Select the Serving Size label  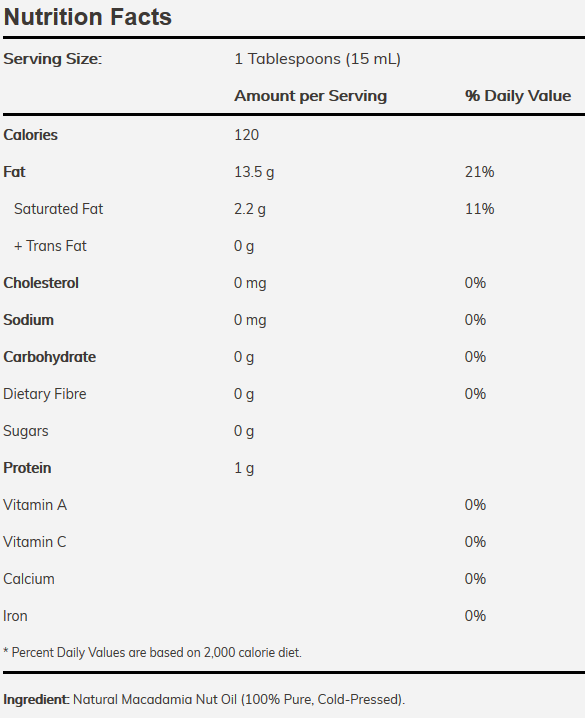coord(53,59)
